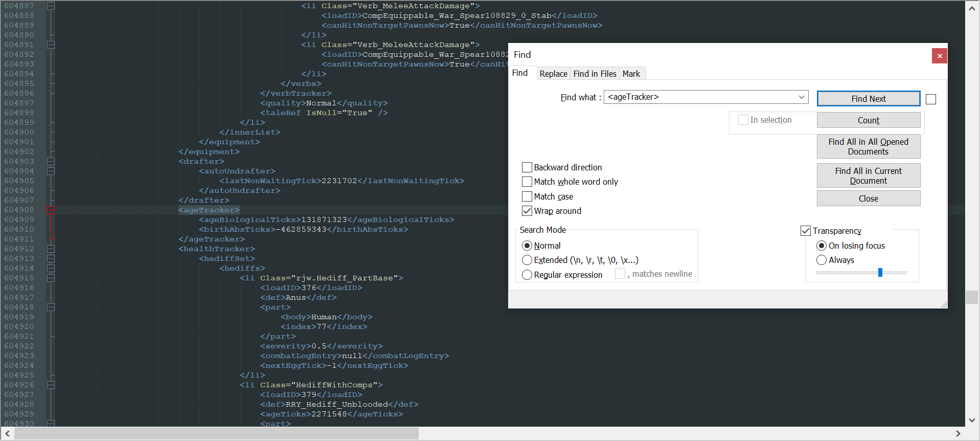
Task: Click the Count button
Action: 869,120
